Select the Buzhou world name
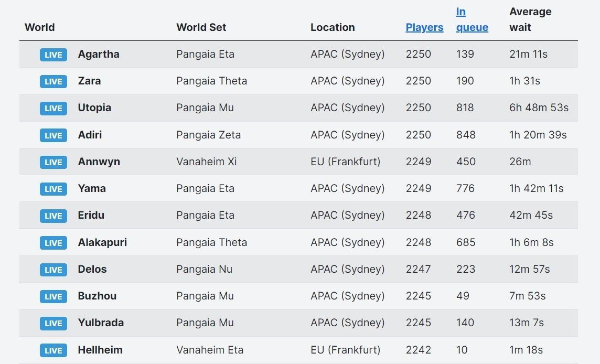 97,296
